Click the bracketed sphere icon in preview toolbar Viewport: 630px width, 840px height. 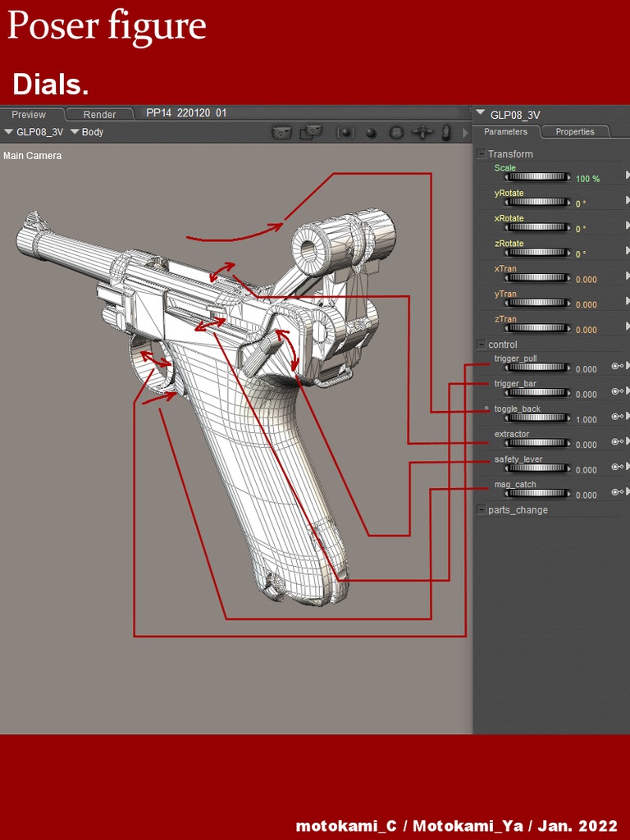(x=345, y=132)
